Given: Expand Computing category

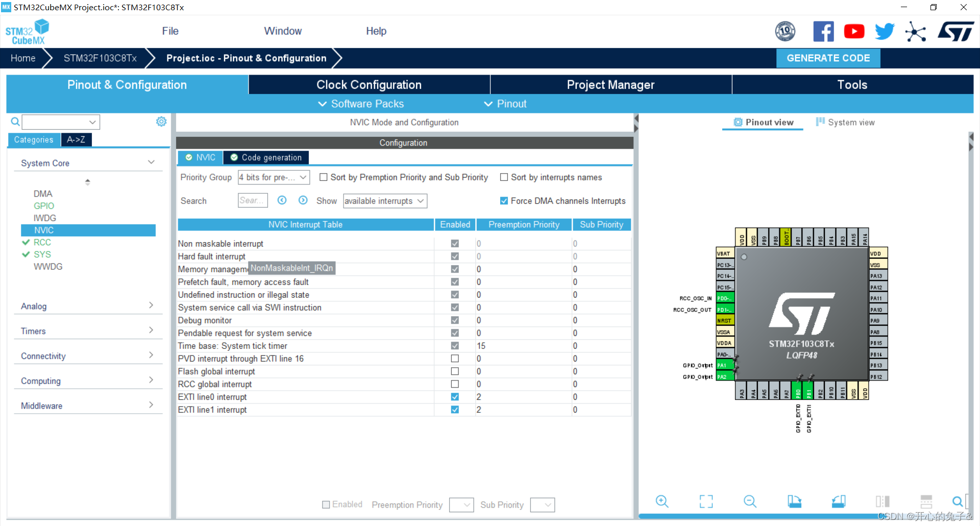Looking at the screenshot, I should pos(151,380).
